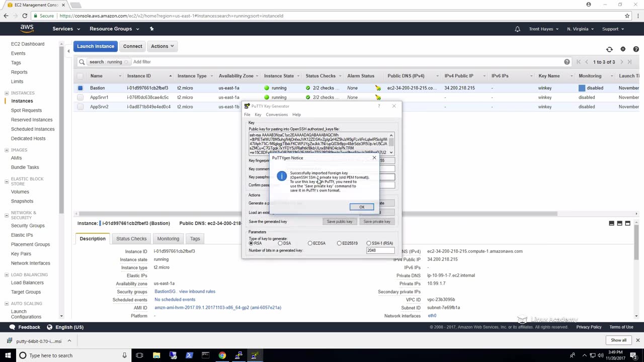644x362 pixels.
Task: Click the Launch Instance button
Action: (x=96, y=46)
